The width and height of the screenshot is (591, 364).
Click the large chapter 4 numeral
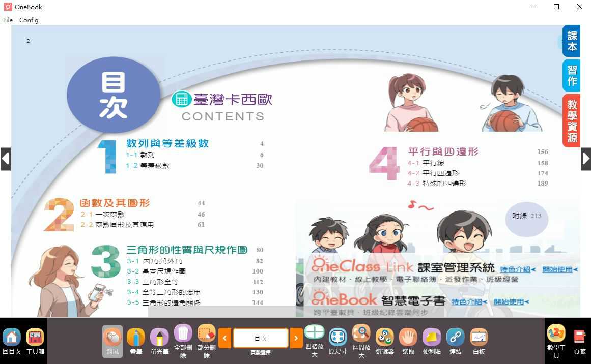(x=384, y=163)
